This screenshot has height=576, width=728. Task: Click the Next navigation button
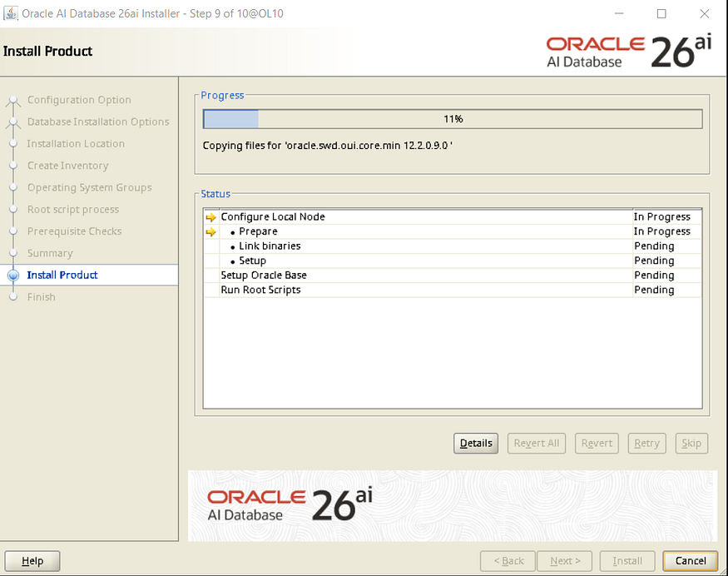[565, 561]
